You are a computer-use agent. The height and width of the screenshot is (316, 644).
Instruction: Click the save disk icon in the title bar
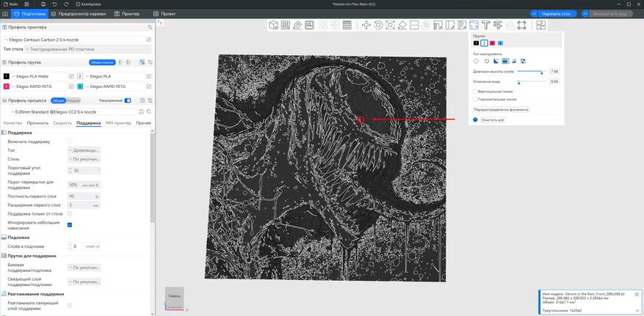pyautogui.click(x=43, y=4)
